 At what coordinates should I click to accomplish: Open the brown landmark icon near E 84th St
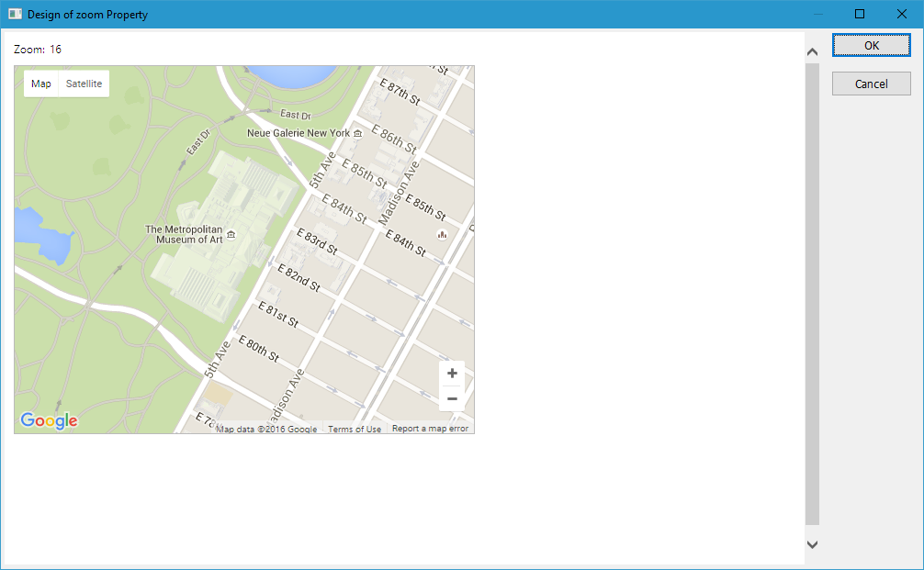tap(442, 234)
